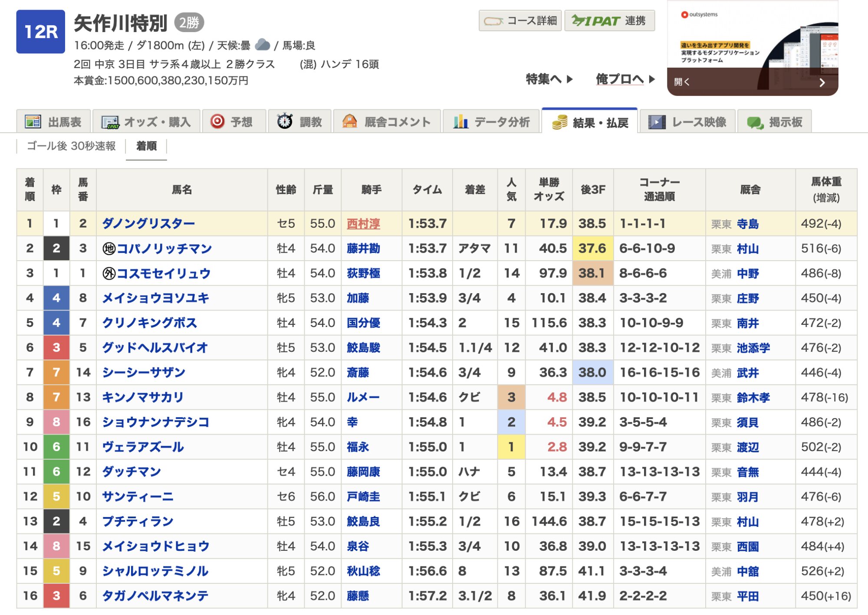Click the レース映像 video icon
This screenshot has height=615, width=868.
click(657, 122)
